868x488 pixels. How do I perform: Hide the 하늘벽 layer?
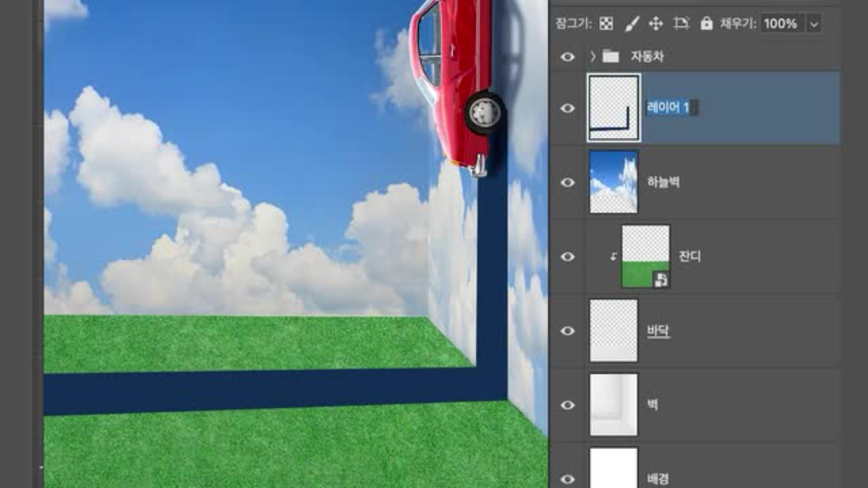tap(568, 183)
